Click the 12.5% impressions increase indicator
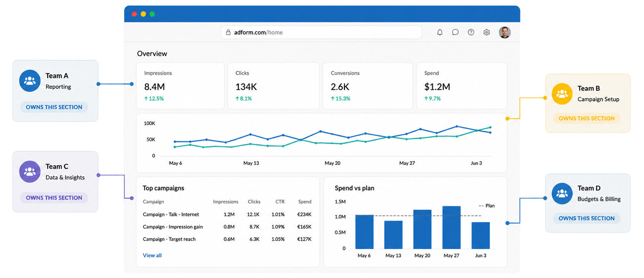This screenshot has height=278, width=644. tap(154, 98)
